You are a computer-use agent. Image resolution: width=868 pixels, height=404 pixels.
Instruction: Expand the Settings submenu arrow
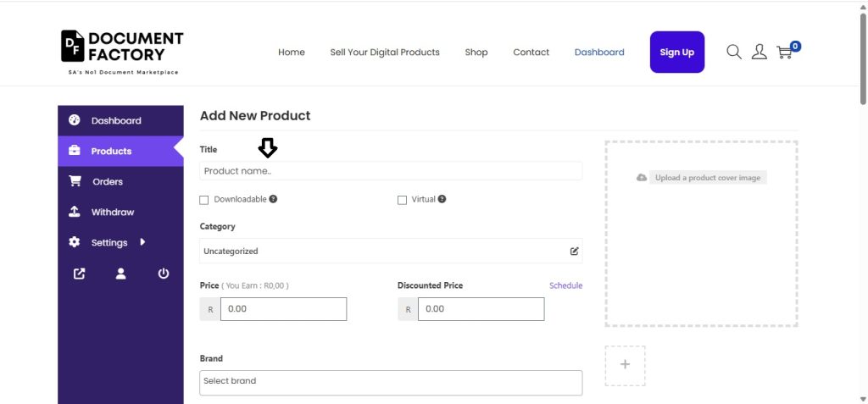[142, 242]
